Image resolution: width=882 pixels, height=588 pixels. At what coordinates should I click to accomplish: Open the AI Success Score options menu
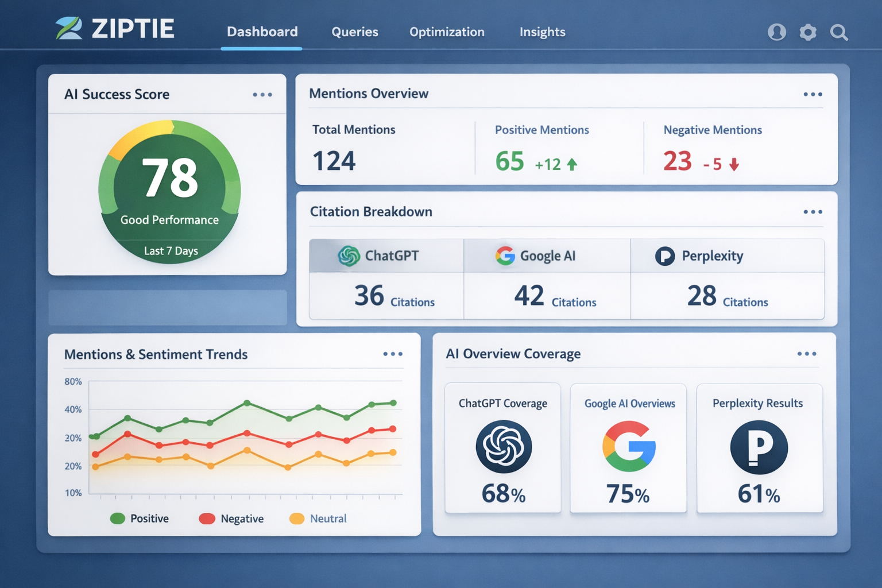[x=262, y=95]
